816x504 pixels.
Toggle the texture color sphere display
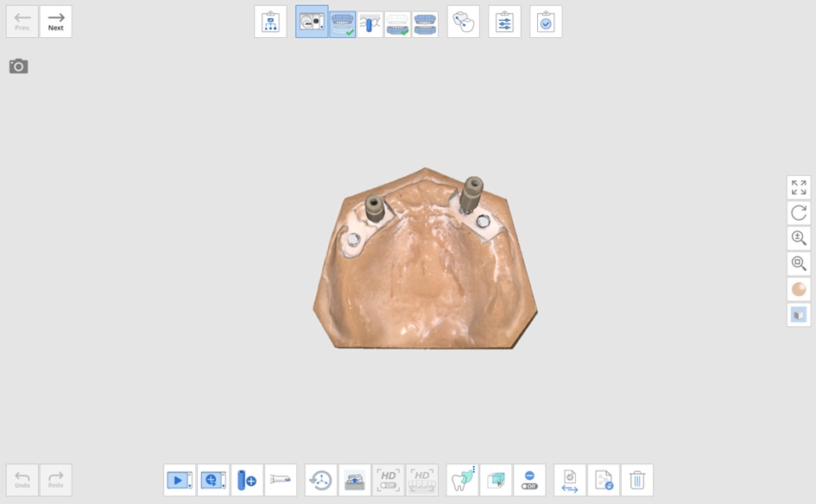[799, 289]
